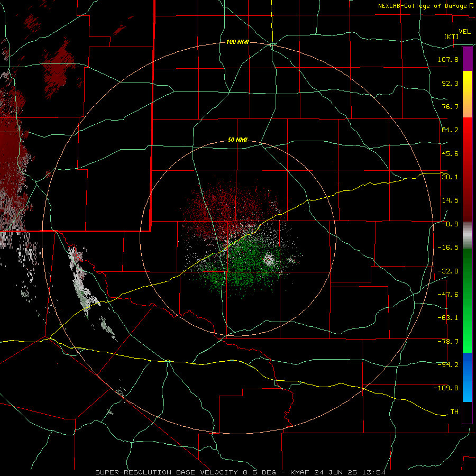476x476 pixels.
Task: Click the -94.2 legend value
Action: (x=448, y=365)
